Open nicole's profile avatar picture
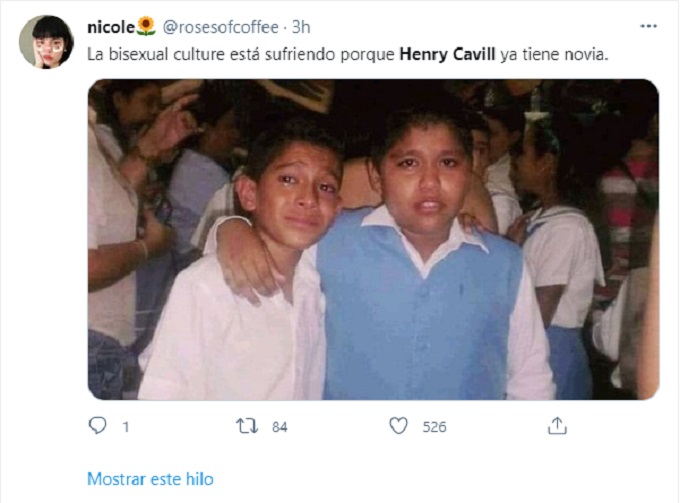Image resolution: width=680 pixels, height=503 pixels. 45,40
